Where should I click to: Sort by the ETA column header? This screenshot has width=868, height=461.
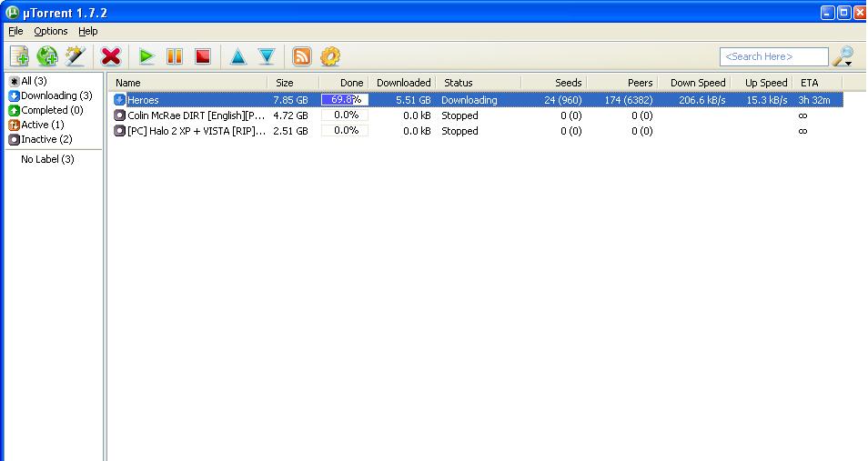818,83
